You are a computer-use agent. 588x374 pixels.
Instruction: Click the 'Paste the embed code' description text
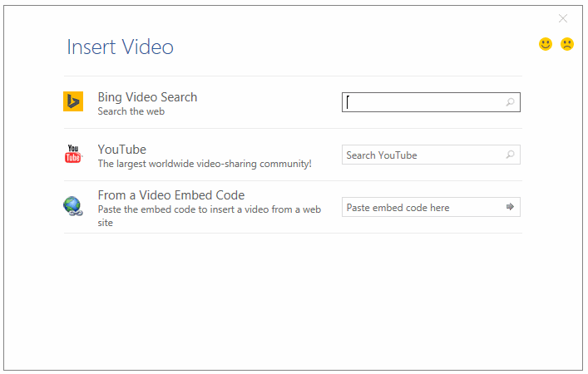pyautogui.click(x=209, y=209)
